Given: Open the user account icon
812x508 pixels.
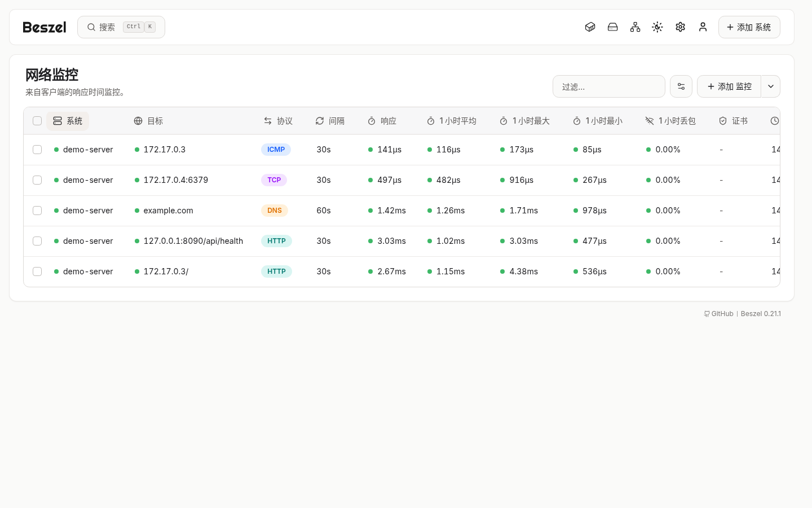Looking at the screenshot, I should tap(703, 27).
